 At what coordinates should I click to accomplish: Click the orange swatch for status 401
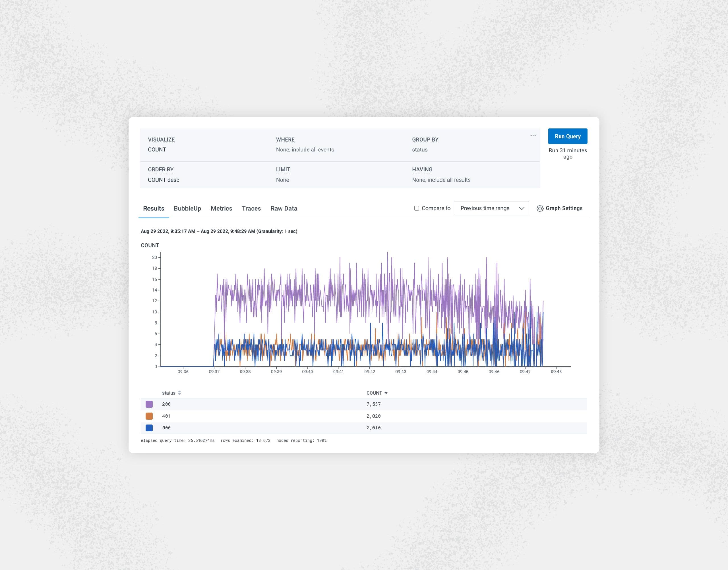point(149,416)
